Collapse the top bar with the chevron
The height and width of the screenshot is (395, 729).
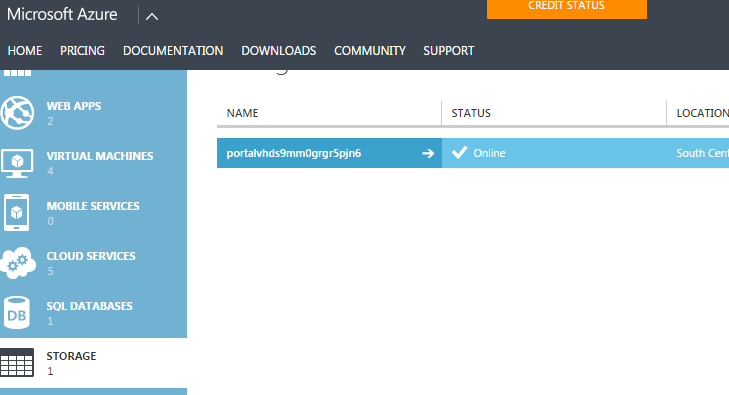coord(152,17)
